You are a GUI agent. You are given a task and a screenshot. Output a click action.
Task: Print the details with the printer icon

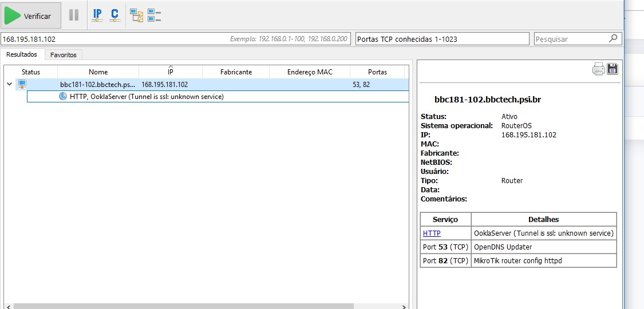tap(598, 69)
